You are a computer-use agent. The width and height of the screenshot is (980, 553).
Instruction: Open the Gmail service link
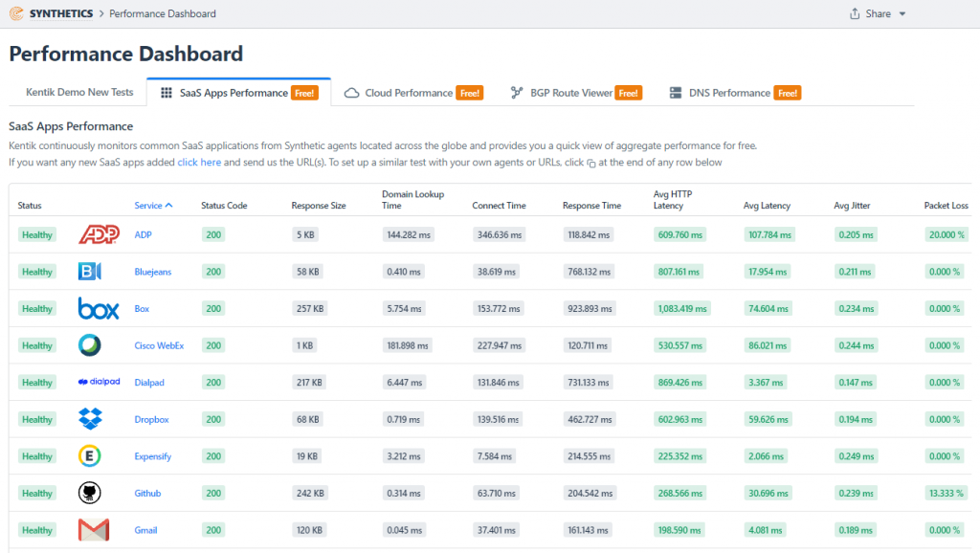[145, 530]
